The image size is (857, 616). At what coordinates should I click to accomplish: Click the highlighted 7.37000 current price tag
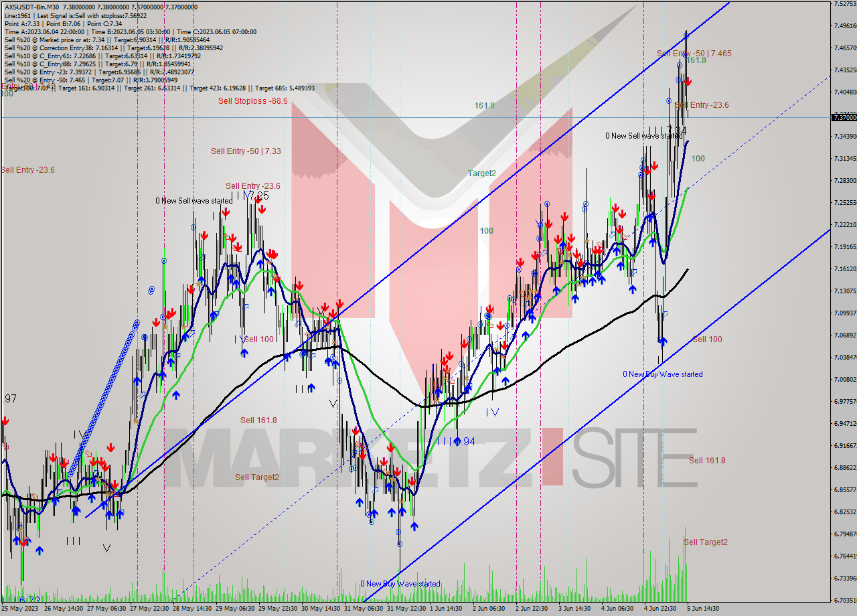[844, 117]
